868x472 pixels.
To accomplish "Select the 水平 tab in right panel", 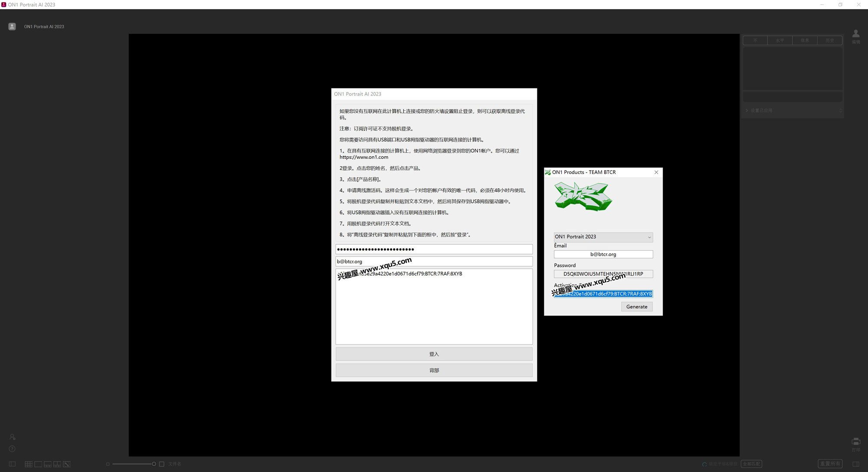I will tap(780, 40).
